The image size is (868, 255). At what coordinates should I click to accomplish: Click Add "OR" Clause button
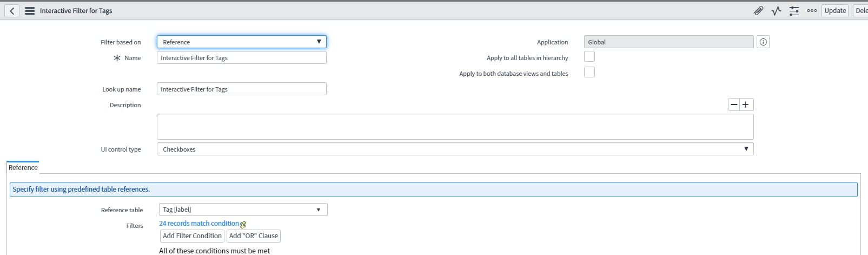click(253, 236)
